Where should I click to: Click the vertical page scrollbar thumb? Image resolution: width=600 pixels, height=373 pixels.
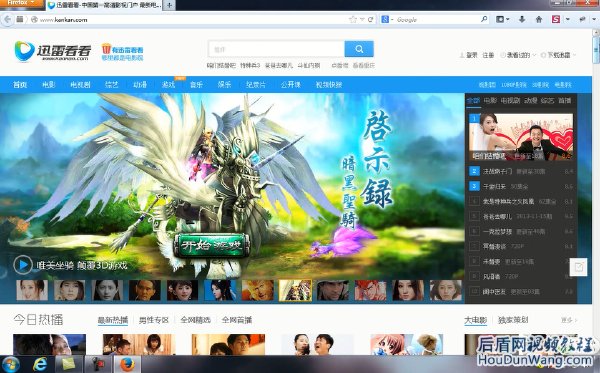[595, 50]
